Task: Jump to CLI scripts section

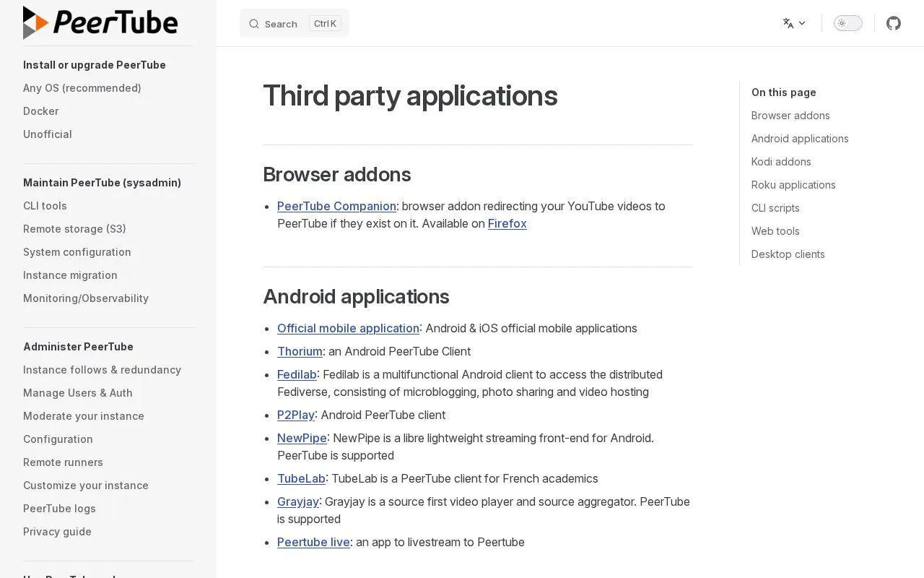Action: pos(775,208)
